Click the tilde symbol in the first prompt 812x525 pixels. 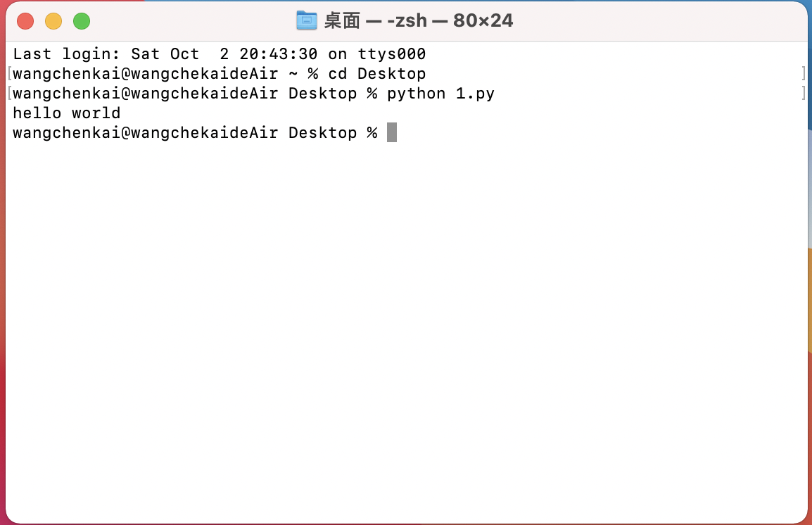tap(293, 73)
